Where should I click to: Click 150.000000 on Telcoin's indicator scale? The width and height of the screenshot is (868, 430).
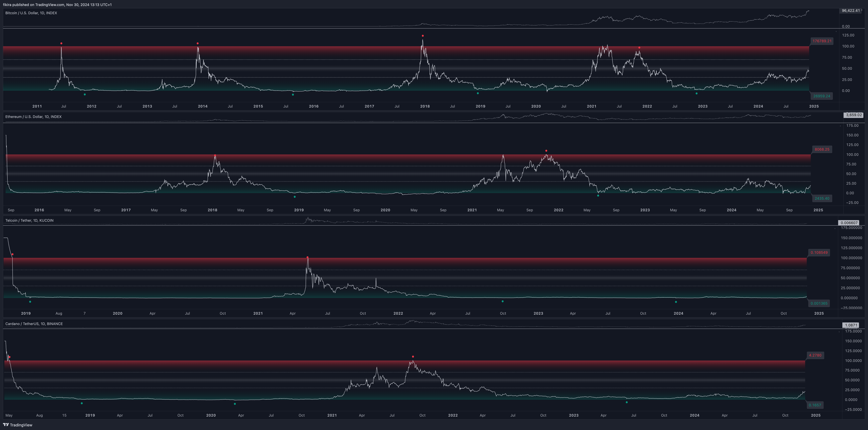pos(852,238)
